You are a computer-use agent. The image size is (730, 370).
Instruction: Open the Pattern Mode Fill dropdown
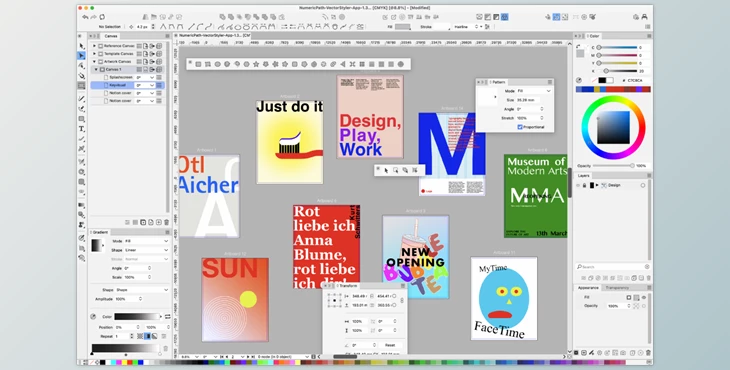534,91
